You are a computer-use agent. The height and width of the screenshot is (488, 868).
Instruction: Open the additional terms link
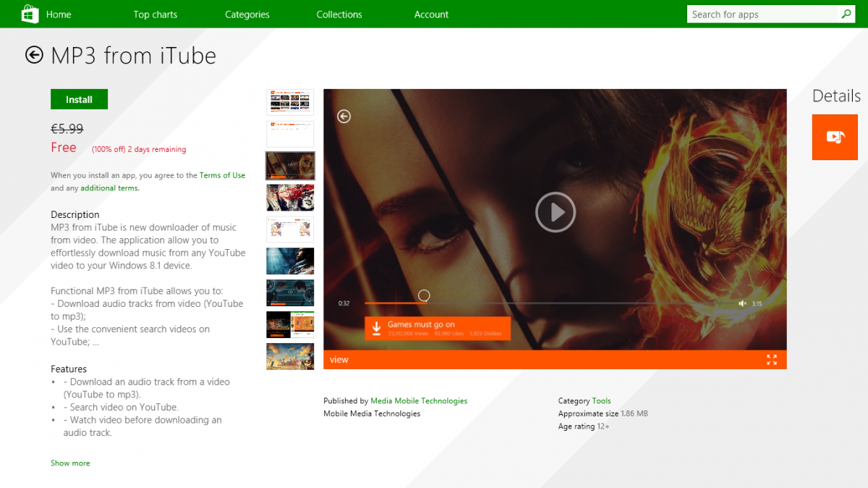pos(110,188)
